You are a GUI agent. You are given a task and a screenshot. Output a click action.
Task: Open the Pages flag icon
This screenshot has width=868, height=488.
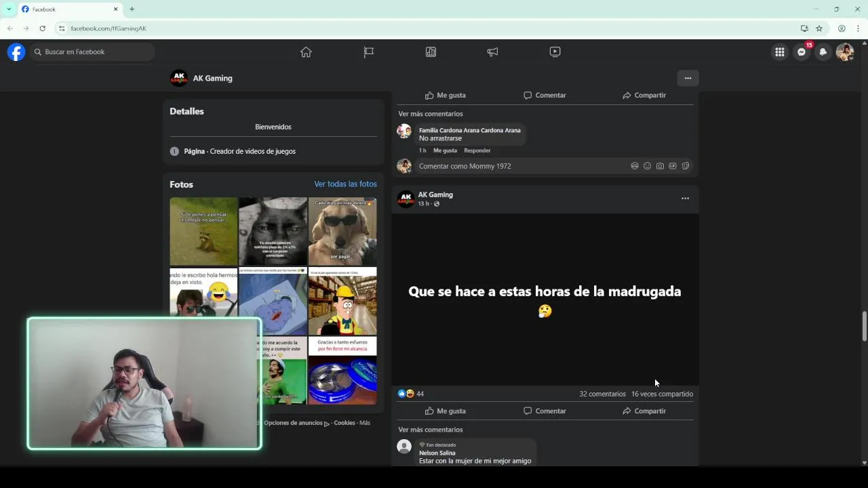(x=368, y=52)
